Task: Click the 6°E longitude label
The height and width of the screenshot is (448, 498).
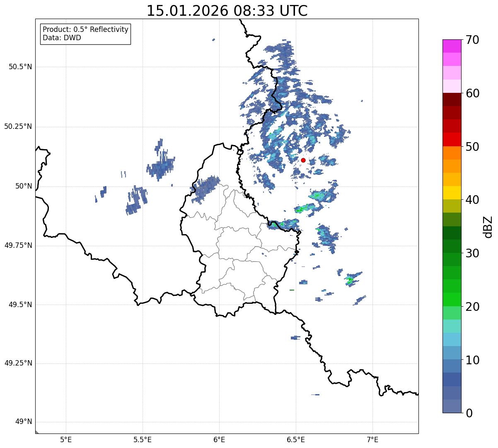Action: [x=219, y=439]
